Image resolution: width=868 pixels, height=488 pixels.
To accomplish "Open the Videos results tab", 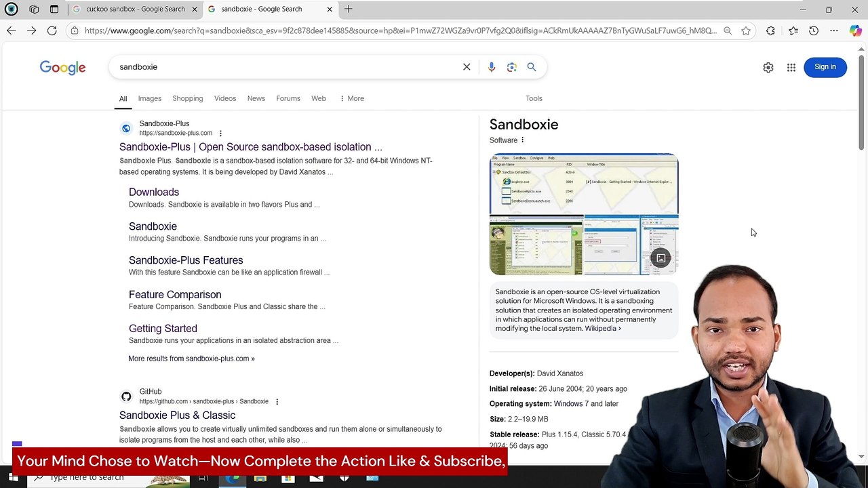I will point(225,98).
